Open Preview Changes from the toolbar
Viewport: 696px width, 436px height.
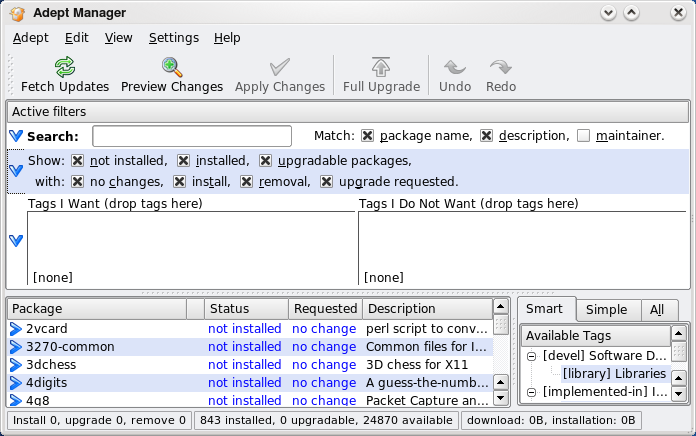pyautogui.click(x=172, y=75)
